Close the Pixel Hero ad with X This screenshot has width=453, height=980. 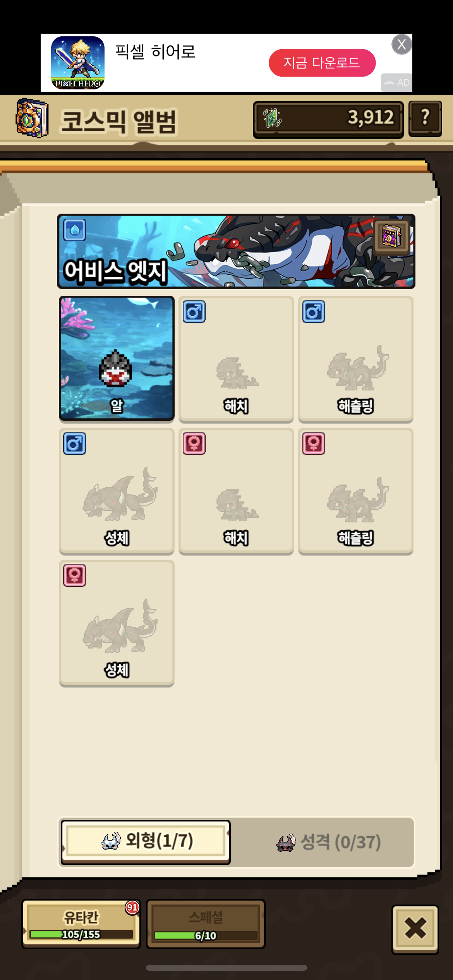pyautogui.click(x=402, y=45)
